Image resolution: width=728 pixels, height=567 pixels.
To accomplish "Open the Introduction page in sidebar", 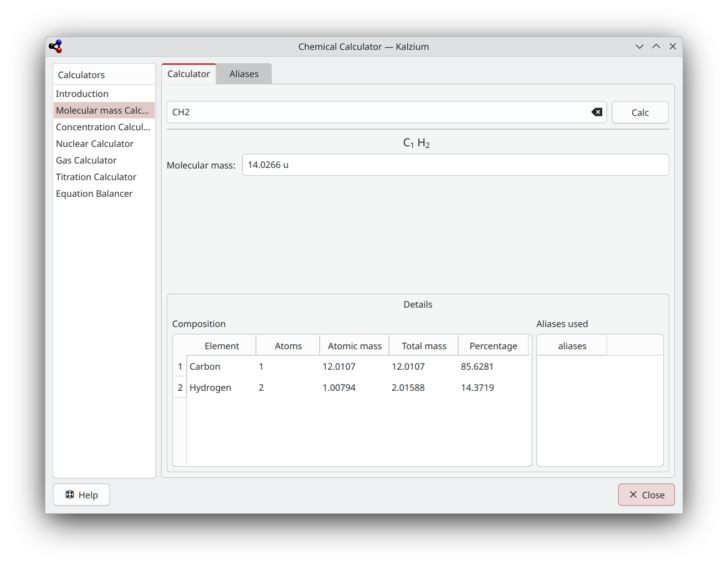I will [82, 94].
